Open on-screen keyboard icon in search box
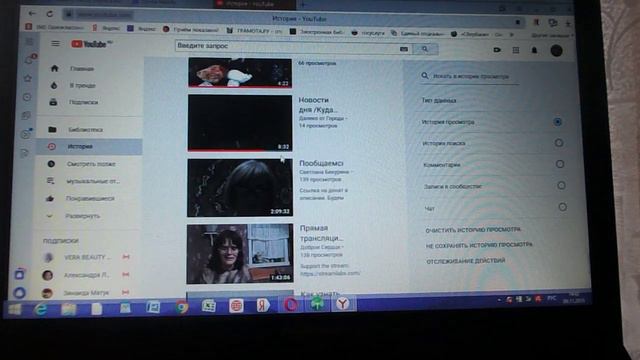The height and width of the screenshot is (360, 640). tap(404, 49)
